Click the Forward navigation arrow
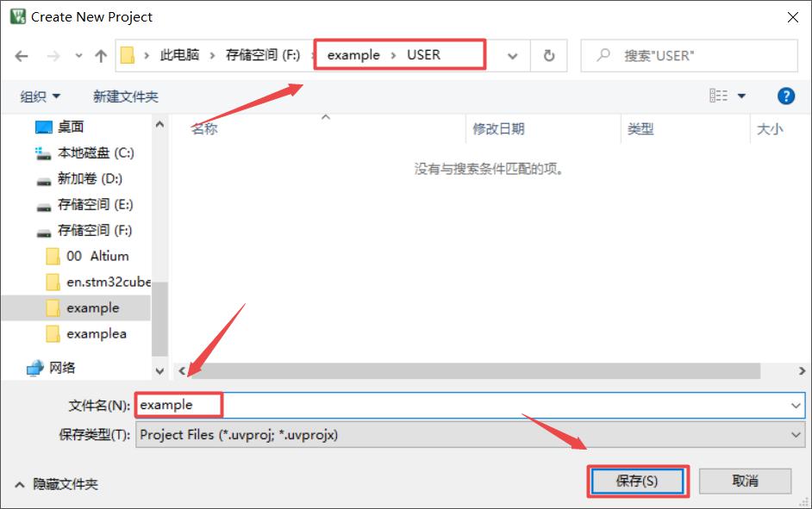The height and width of the screenshot is (509, 812). click(53, 55)
